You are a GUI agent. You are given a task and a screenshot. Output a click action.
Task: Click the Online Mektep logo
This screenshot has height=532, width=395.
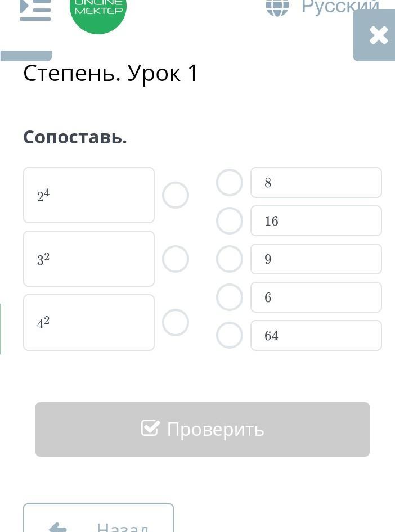[98, 11]
